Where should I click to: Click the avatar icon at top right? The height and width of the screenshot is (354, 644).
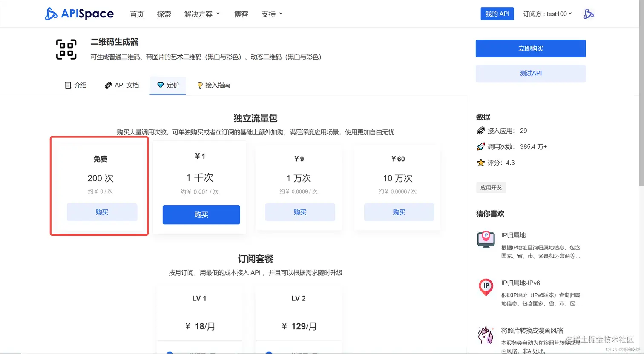pyautogui.click(x=589, y=13)
